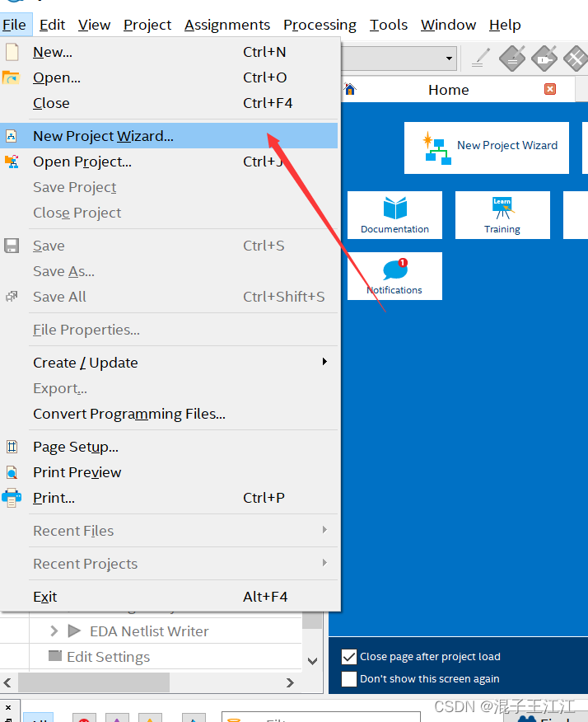This screenshot has height=722, width=588.
Task: Select EDA Netlist Writer task row text
Action: point(149,631)
